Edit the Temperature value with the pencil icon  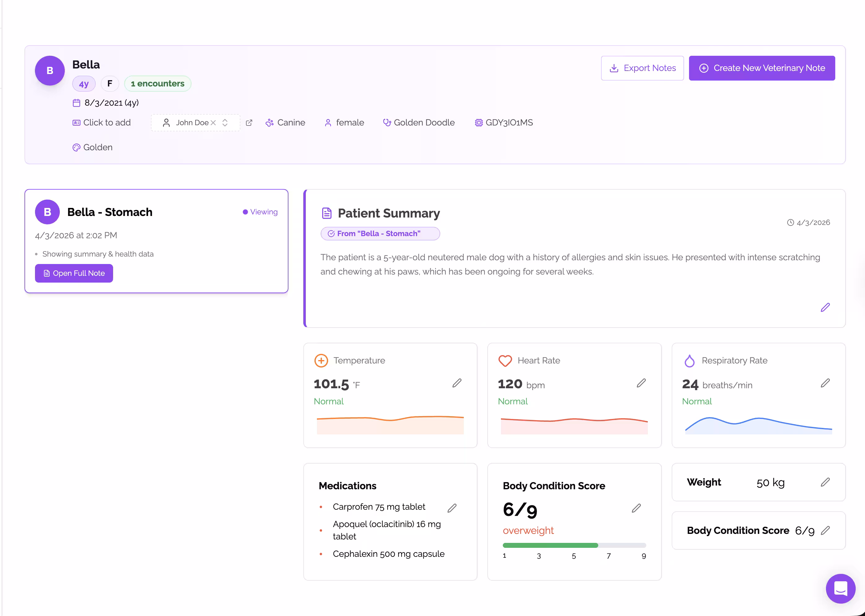click(457, 384)
